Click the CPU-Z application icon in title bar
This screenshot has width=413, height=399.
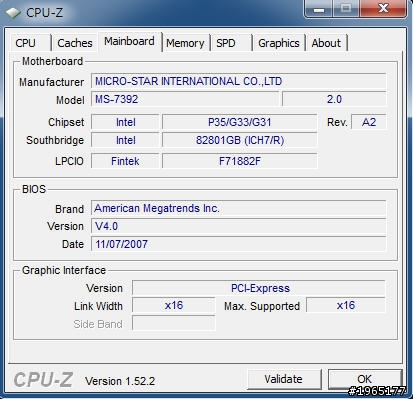click(13, 13)
